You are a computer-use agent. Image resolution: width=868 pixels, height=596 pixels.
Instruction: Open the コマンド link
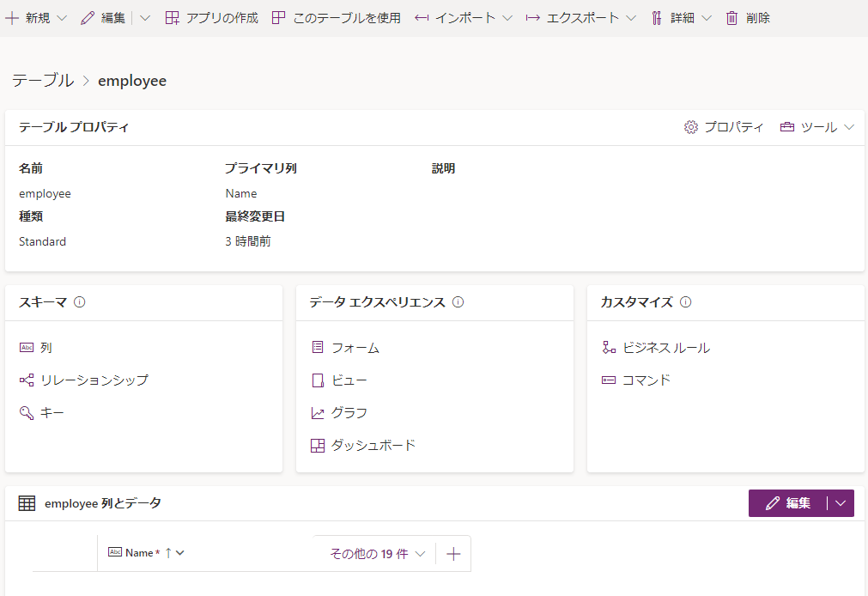[x=646, y=380]
